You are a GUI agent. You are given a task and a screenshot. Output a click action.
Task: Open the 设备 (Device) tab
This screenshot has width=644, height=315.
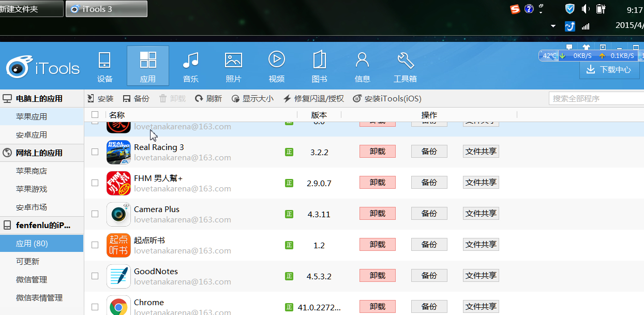[105, 67]
